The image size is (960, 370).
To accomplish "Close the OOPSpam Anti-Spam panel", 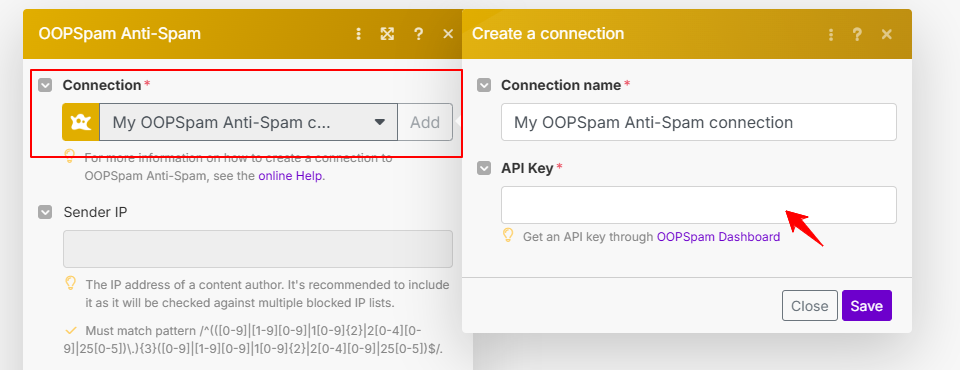I will tap(448, 34).
